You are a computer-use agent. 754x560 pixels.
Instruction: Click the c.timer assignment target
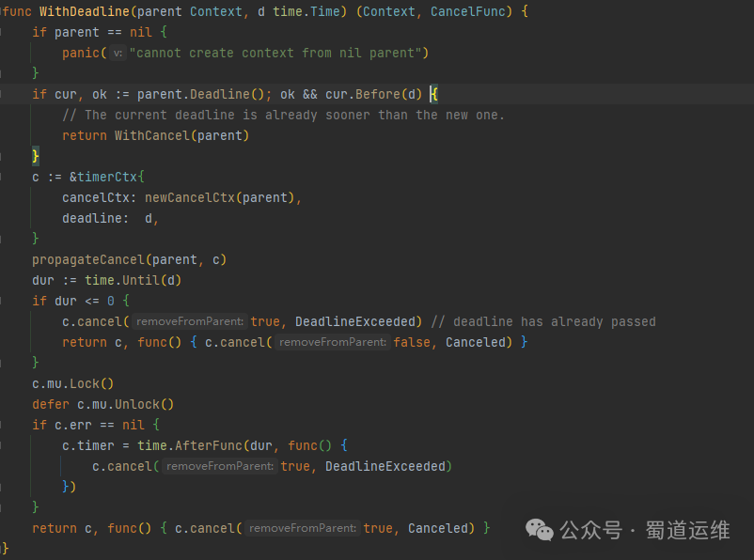coord(88,445)
